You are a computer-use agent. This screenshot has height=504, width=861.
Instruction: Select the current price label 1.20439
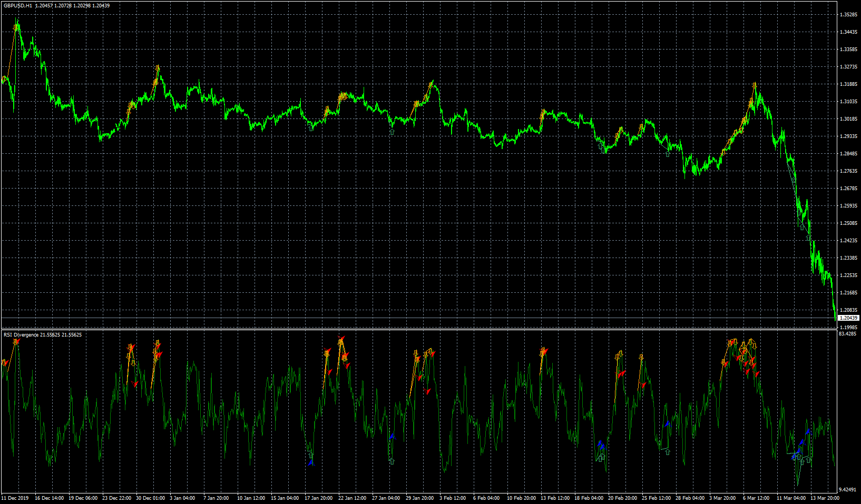tap(848, 318)
